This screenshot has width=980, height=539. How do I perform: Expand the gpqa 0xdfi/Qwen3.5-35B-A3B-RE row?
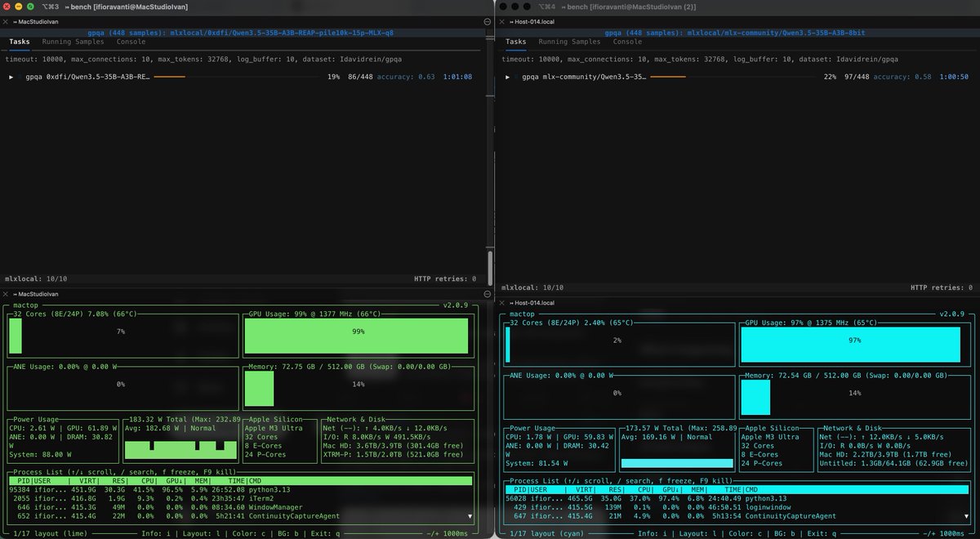click(x=11, y=77)
